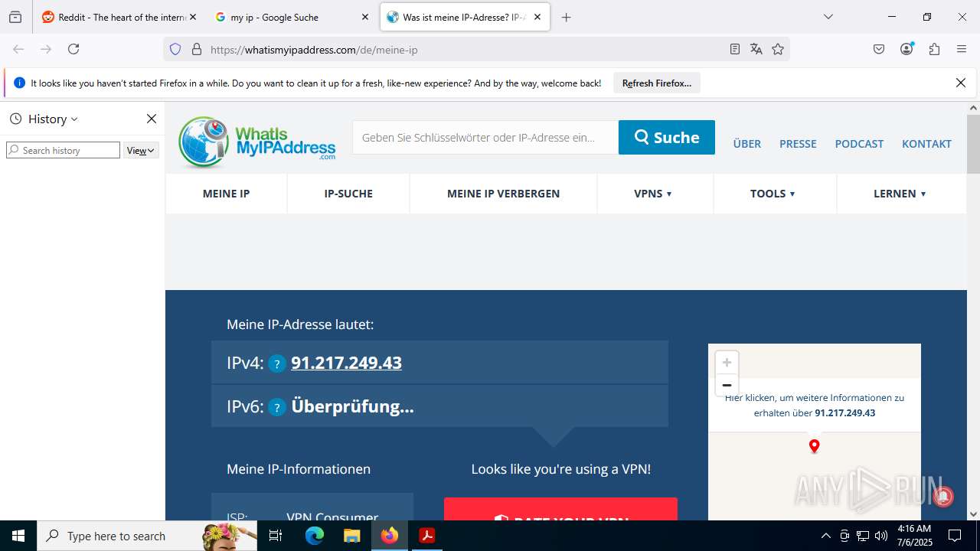
Task: Close the whatismyipaddress tab
Action: [x=537, y=17]
